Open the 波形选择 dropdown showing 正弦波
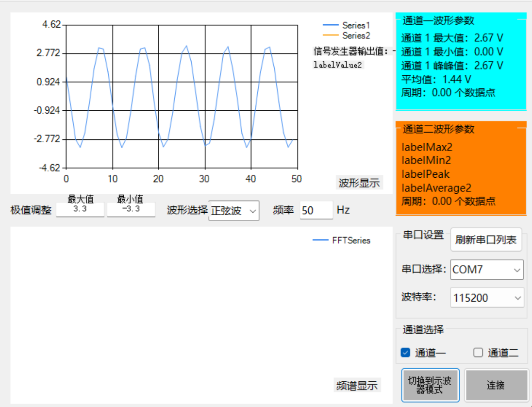Screen dimensions: 532x407 (234, 211)
